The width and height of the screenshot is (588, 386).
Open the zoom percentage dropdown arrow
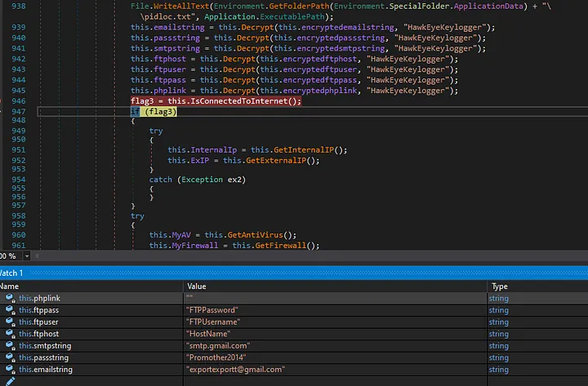[27, 256]
